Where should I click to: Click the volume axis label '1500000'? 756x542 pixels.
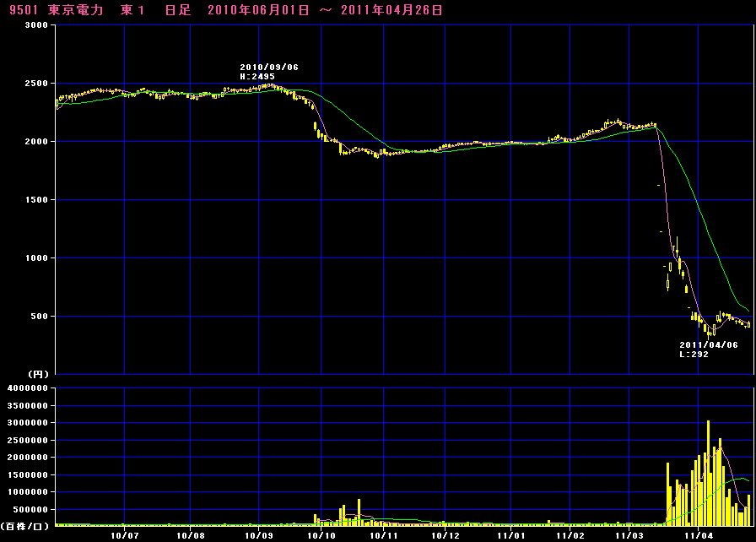28,475
